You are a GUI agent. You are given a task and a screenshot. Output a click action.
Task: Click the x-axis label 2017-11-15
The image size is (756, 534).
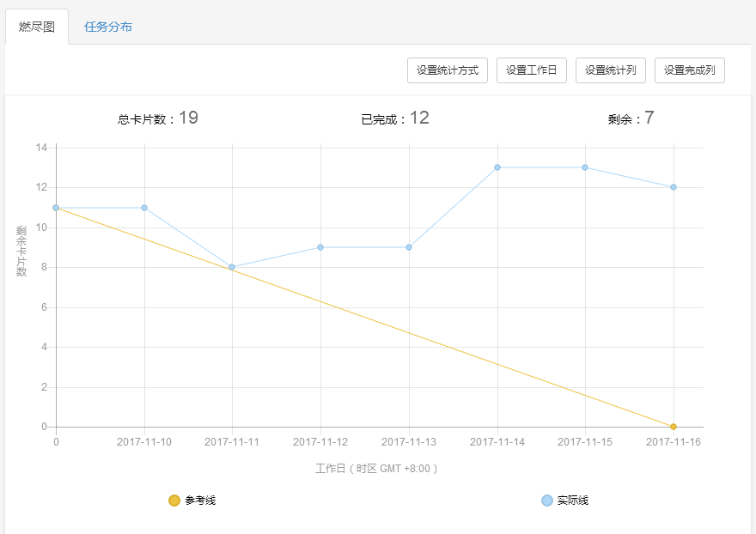tap(585, 442)
